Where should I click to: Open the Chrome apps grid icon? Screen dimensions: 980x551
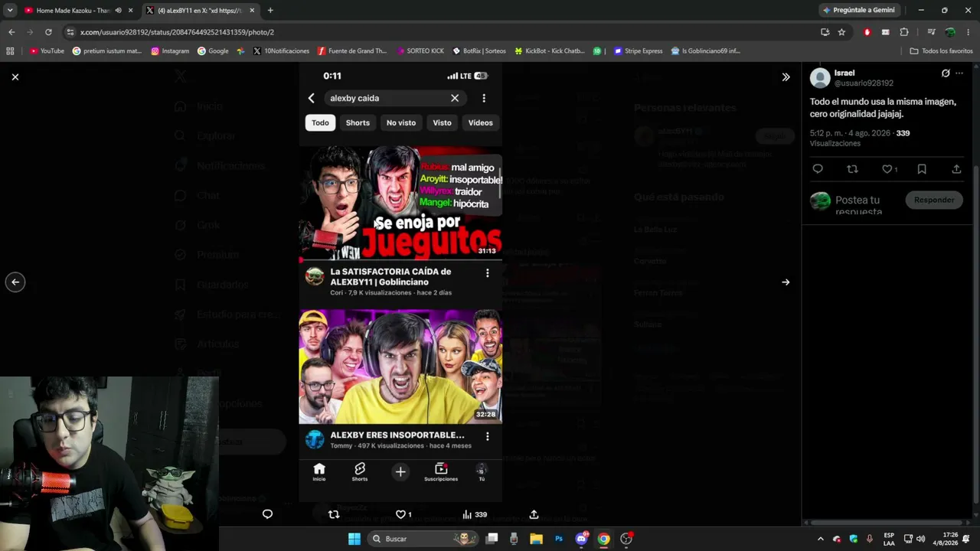(10, 51)
